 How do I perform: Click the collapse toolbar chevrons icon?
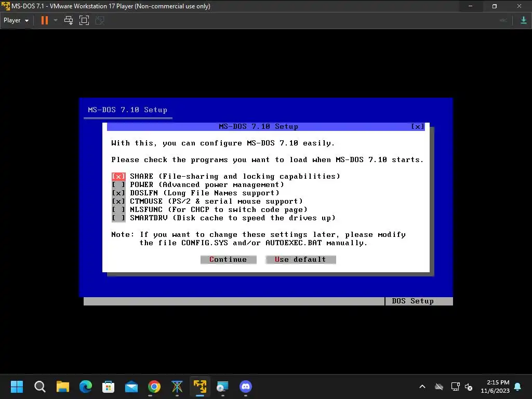pos(503,20)
